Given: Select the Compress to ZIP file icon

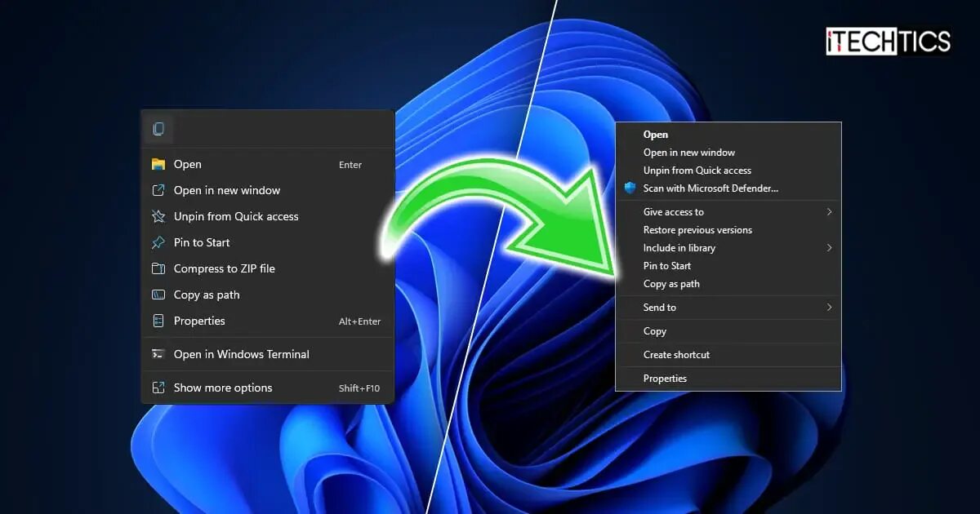Looking at the screenshot, I should pyautogui.click(x=158, y=268).
